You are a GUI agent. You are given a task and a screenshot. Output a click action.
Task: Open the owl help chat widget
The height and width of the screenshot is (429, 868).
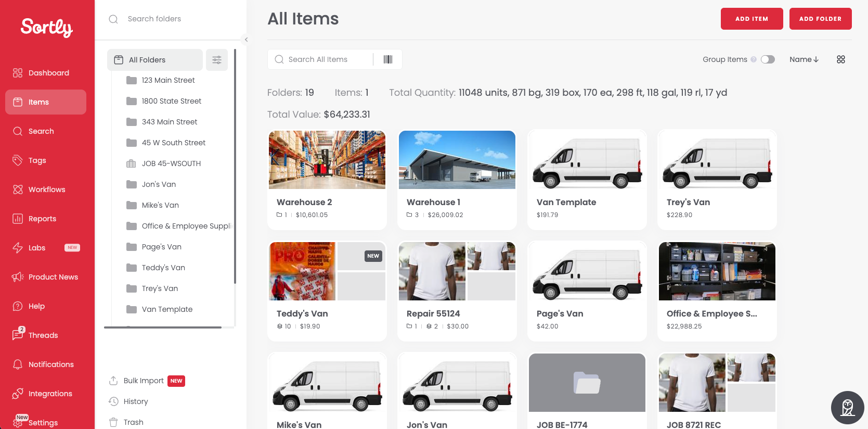tap(848, 408)
